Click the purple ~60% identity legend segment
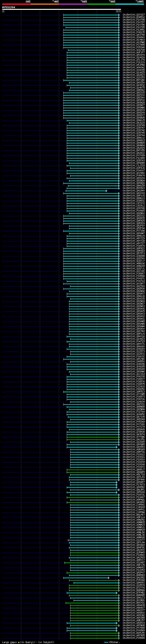Screen dimensions: 146x644 coord(73,4)
